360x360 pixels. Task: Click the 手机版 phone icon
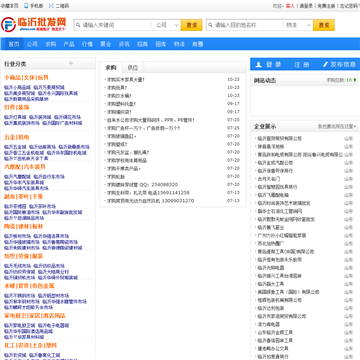point(26,6)
